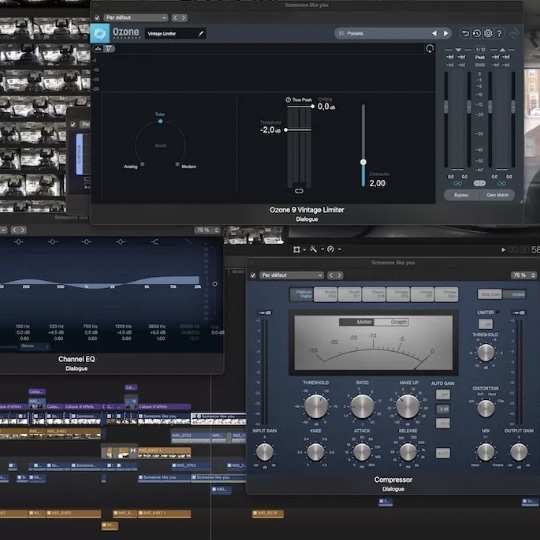Click the Ozone undo arrow icon
This screenshot has height=540, width=540.
(x=465, y=33)
